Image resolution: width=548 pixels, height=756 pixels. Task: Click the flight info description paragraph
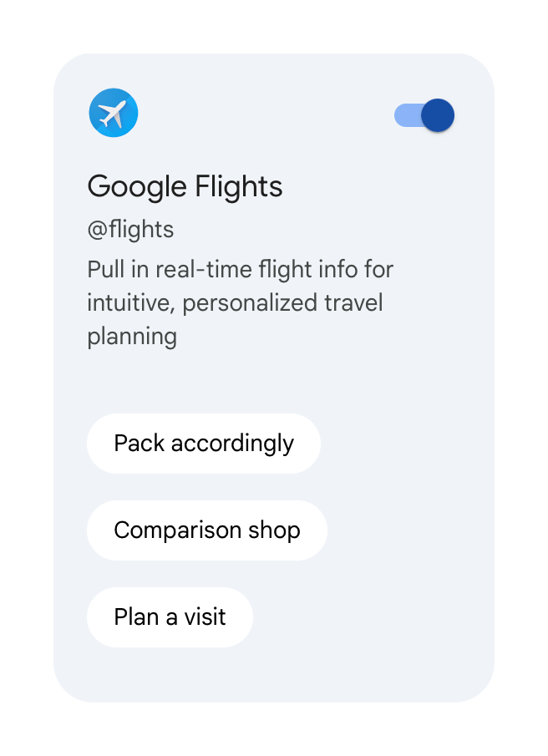pos(240,302)
